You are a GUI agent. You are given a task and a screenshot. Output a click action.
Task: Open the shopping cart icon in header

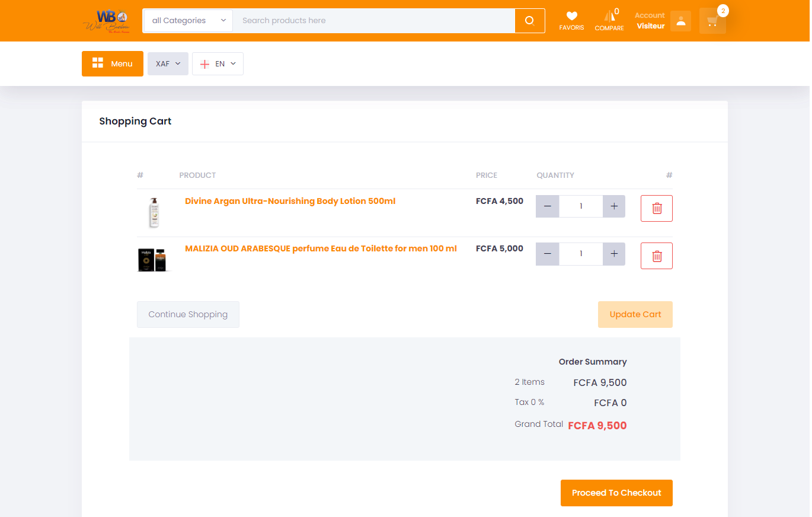point(712,21)
